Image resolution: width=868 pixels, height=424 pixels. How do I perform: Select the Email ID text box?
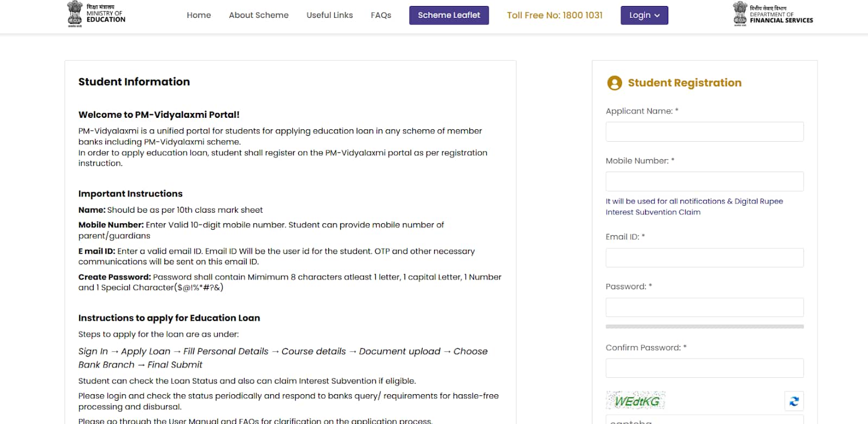tap(704, 258)
